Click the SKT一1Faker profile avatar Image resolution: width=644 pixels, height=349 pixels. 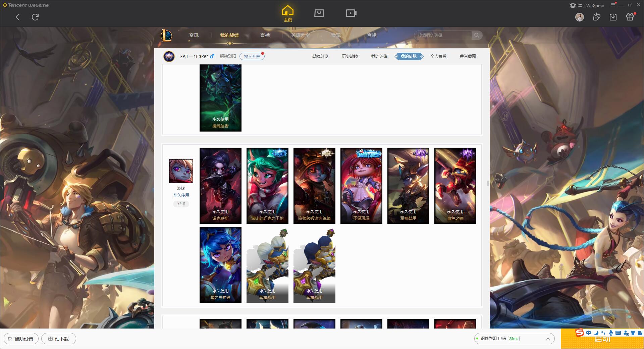point(169,56)
